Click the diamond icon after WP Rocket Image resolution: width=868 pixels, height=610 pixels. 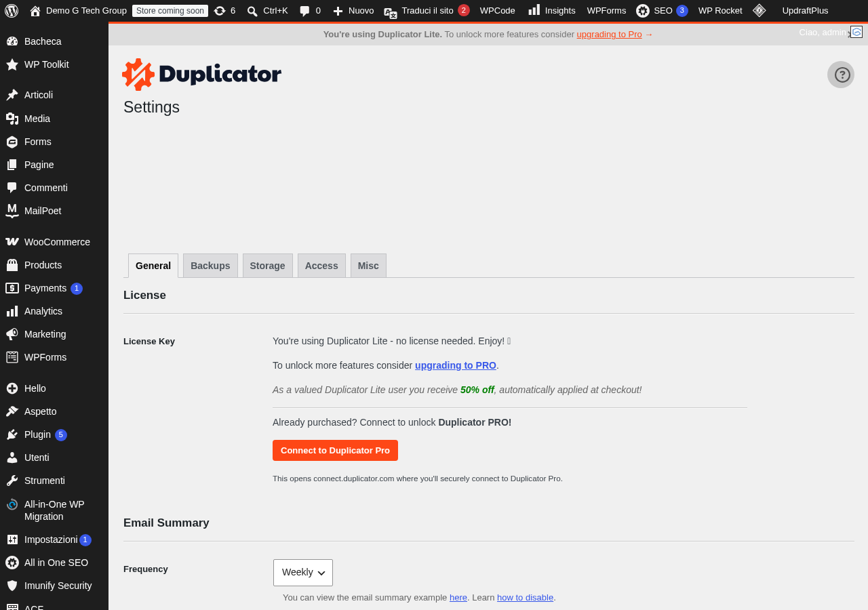[x=759, y=10]
